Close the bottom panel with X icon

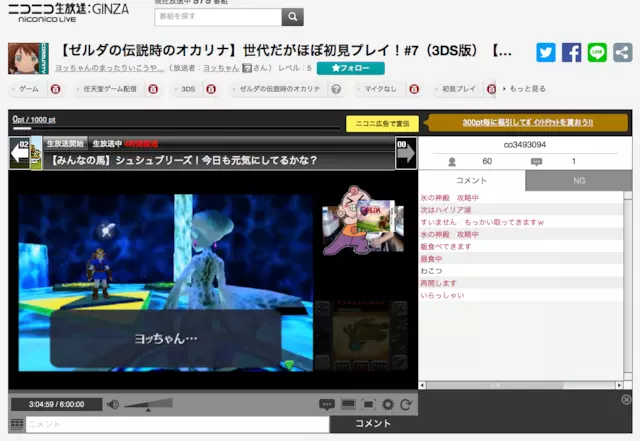(x=626, y=399)
